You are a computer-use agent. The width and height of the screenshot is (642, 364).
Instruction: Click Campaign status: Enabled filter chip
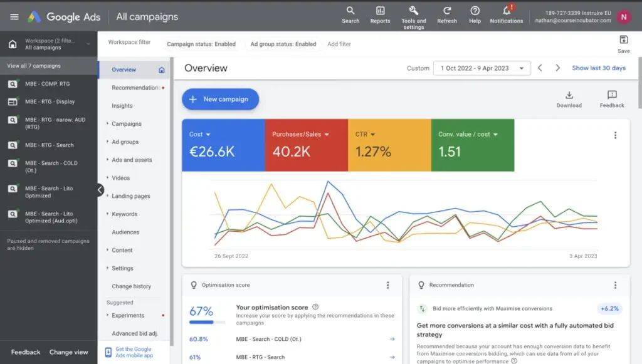201,44
